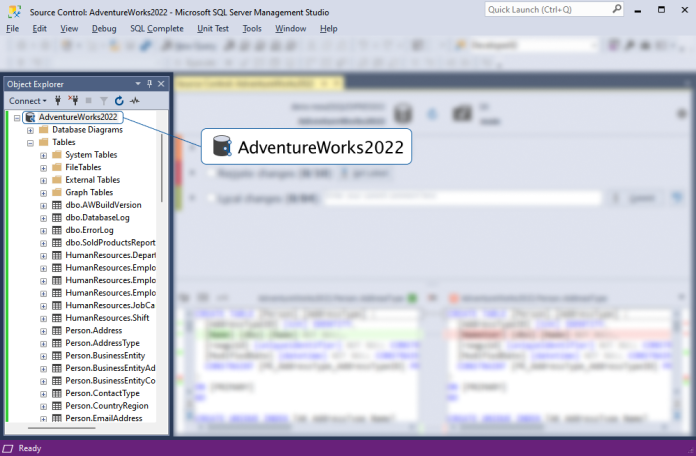Close the Object Explorer panel
The height and width of the screenshot is (456, 696).
coord(160,84)
